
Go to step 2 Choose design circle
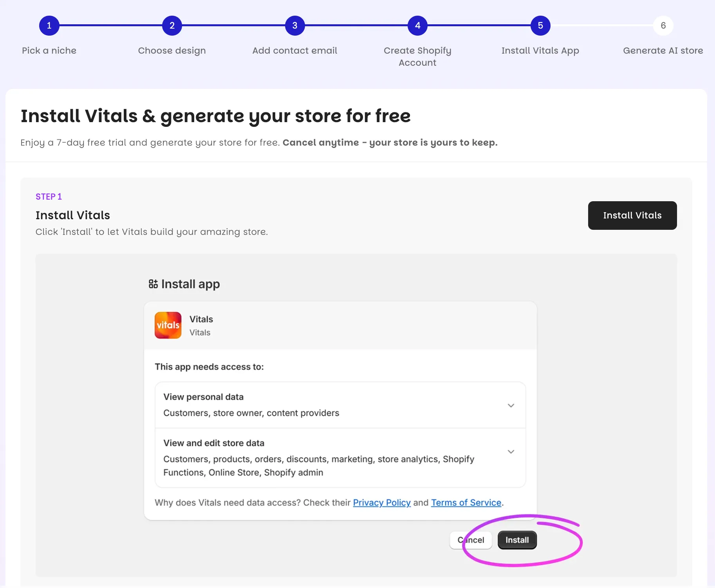point(172,25)
